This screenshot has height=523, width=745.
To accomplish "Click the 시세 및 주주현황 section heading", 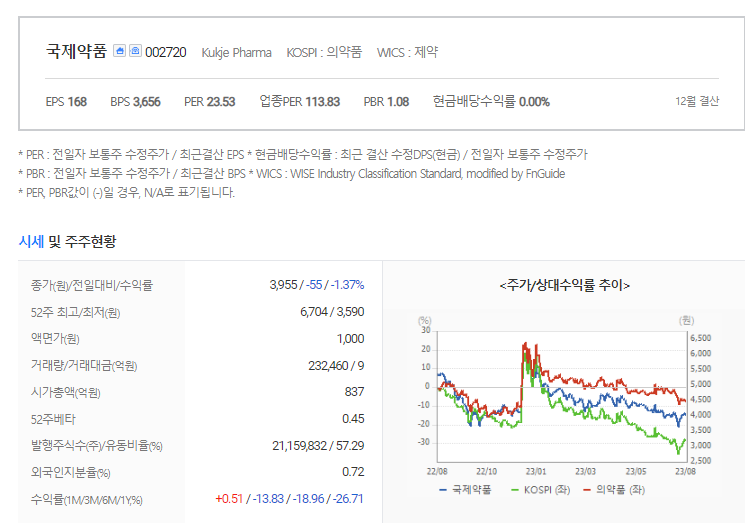I will tap(67, 241).
